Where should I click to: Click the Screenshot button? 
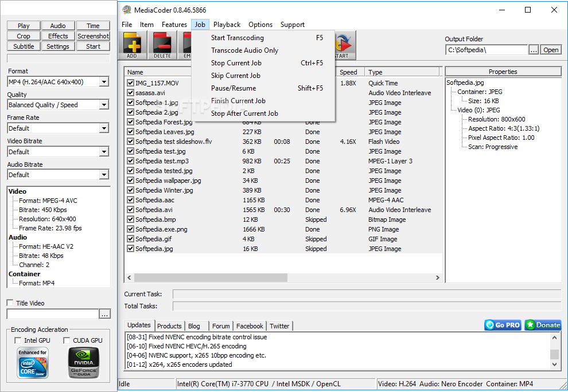click(93, 36)
